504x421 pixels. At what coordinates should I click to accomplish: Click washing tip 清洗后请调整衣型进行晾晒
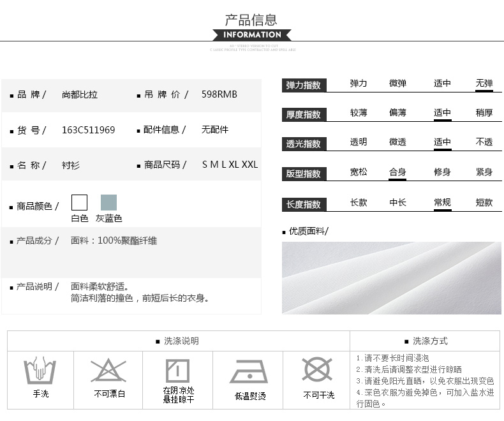click(x=409, y=369)
